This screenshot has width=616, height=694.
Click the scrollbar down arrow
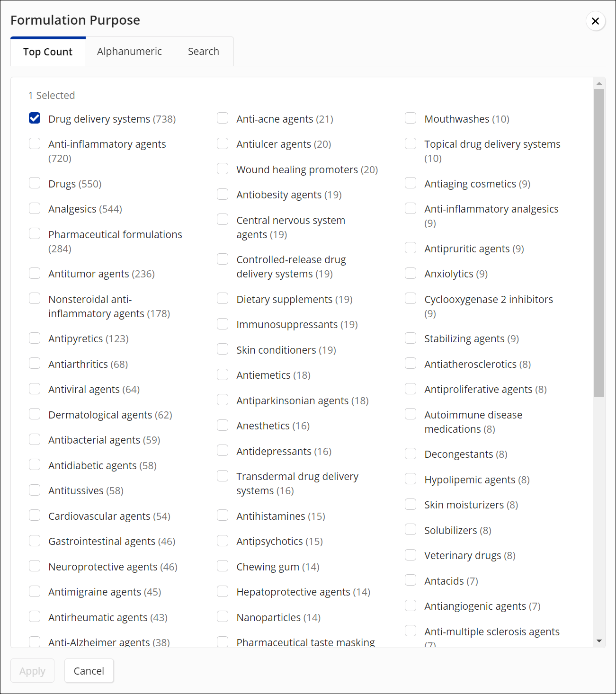[599, 641]
